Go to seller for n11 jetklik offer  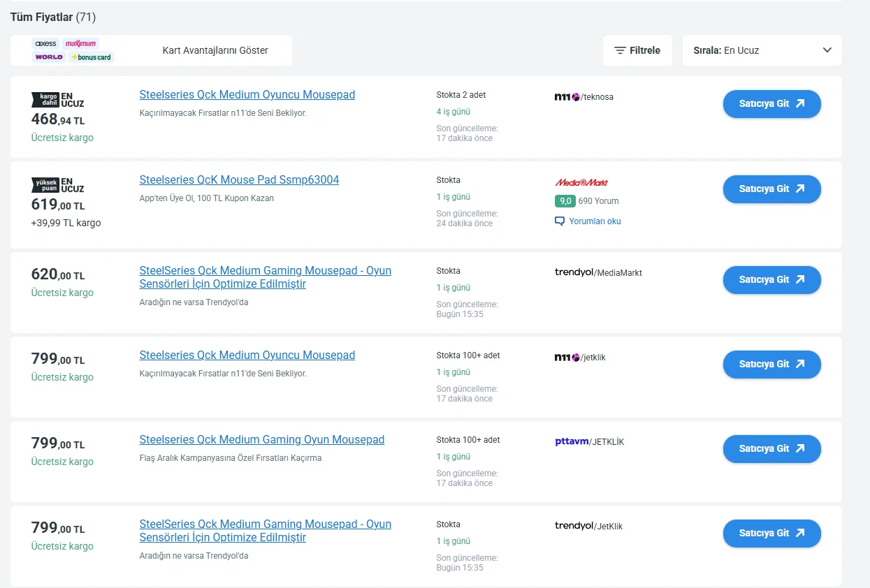pyautogui.click(x=771, y=364)
